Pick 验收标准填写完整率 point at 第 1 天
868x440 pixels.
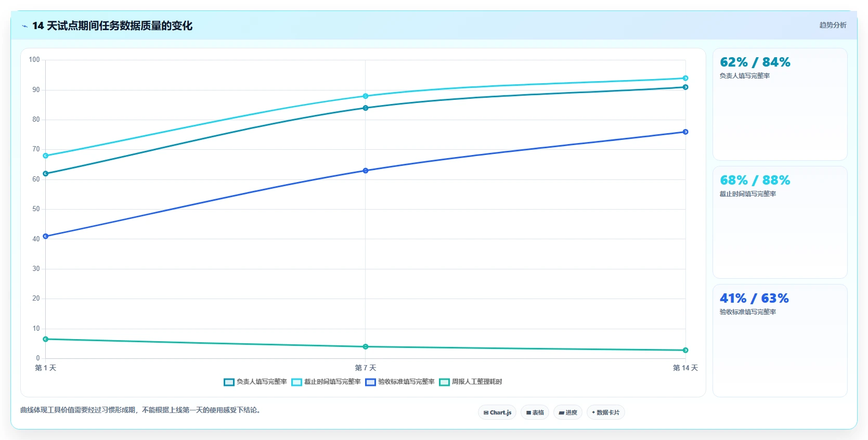tap(46, 236)
